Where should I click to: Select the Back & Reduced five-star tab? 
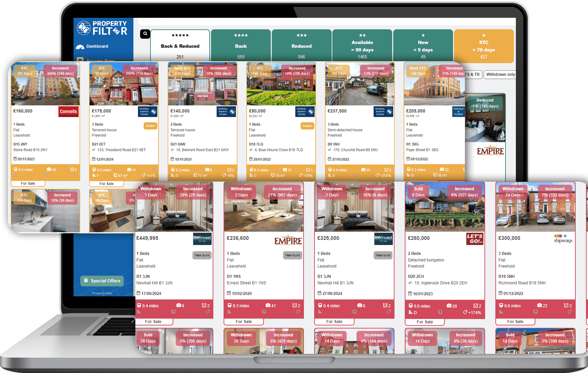click(180, 46)
